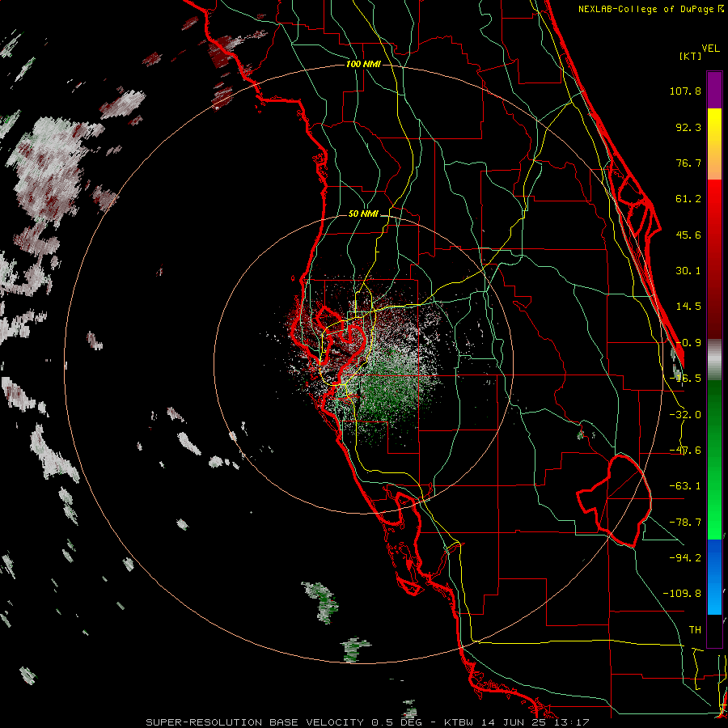
Task: Pick the light blue color bar segment
Action: pos(714,599)
